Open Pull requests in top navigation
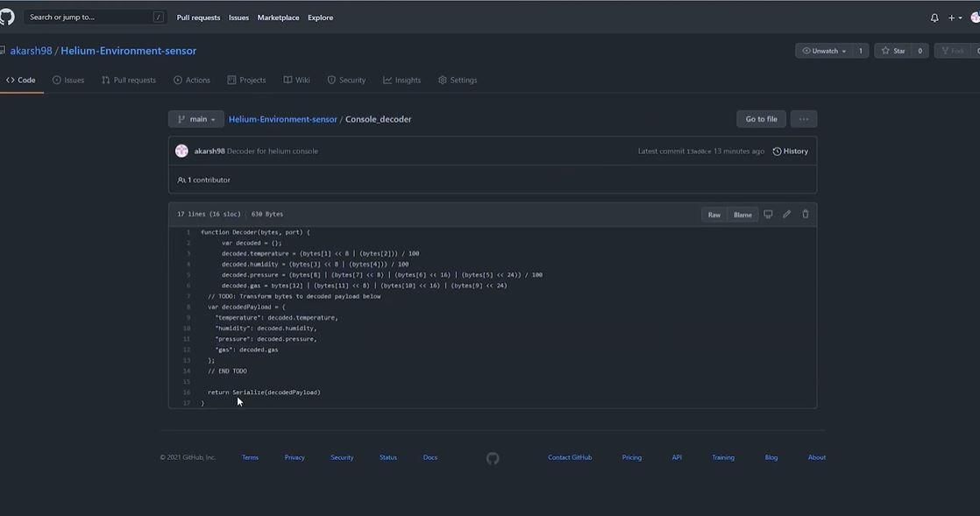This screenshot has width=980, height=516. click(x=198, y=18)
